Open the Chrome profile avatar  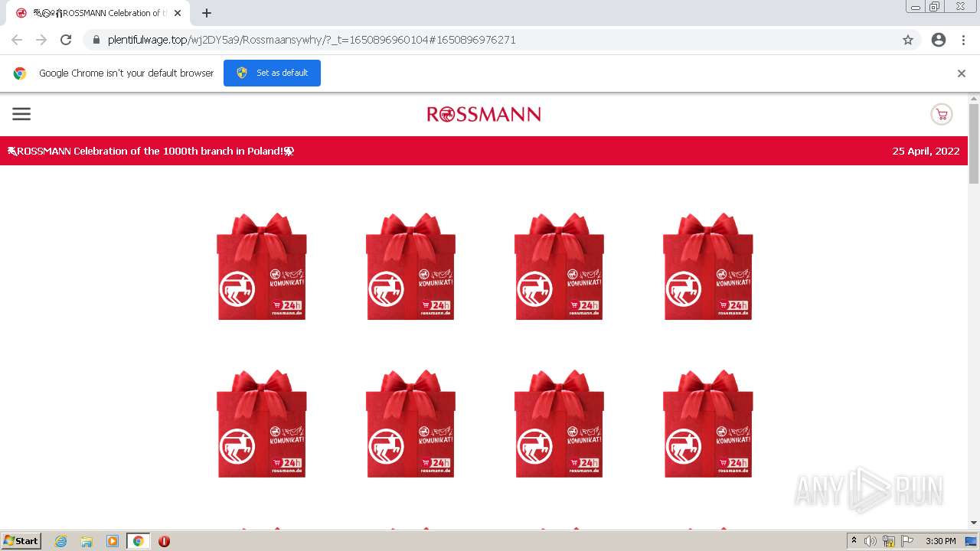(939, 40)
